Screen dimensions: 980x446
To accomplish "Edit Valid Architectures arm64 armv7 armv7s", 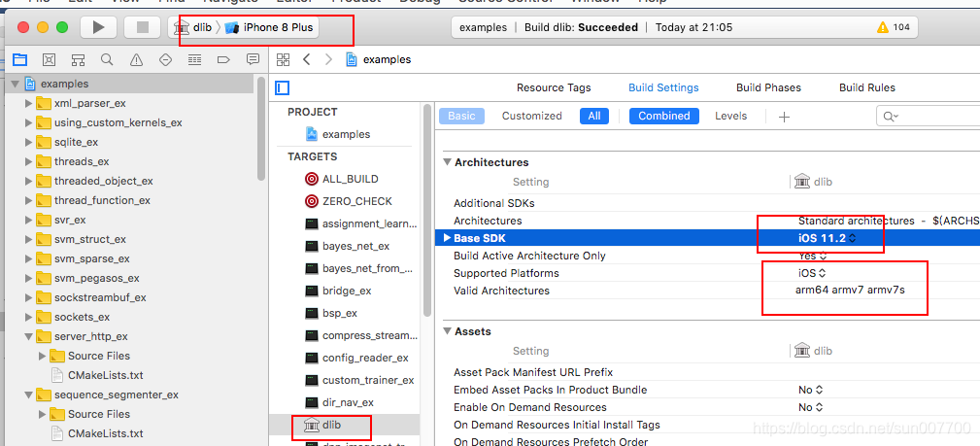I will click(850, 291).
